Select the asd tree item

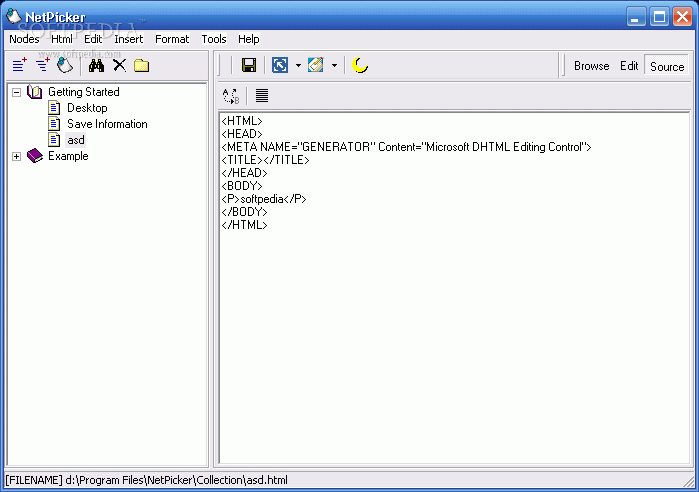tap(76, 140)
